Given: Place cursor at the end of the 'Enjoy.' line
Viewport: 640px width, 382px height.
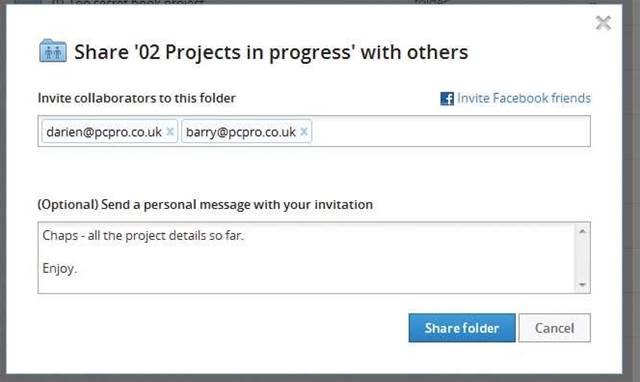Looking at the screenshot, I should (77, 269).
